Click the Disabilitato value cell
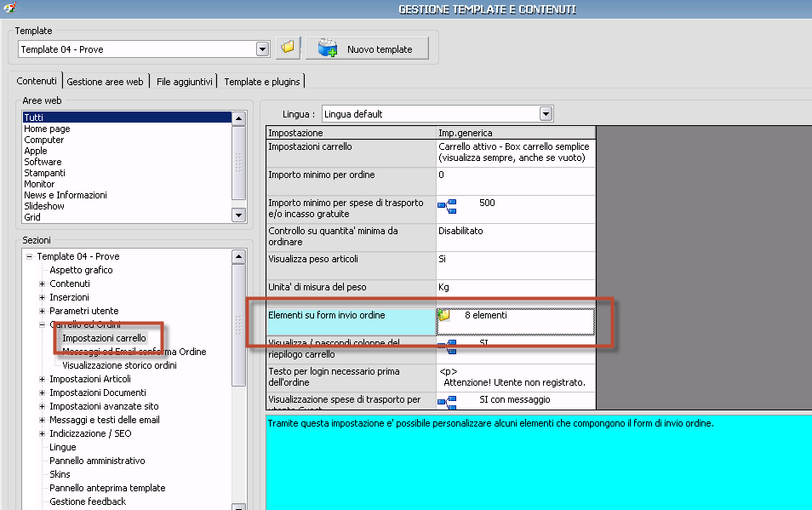The height and width of the screenshot is (510, 812). click(517, 238)
